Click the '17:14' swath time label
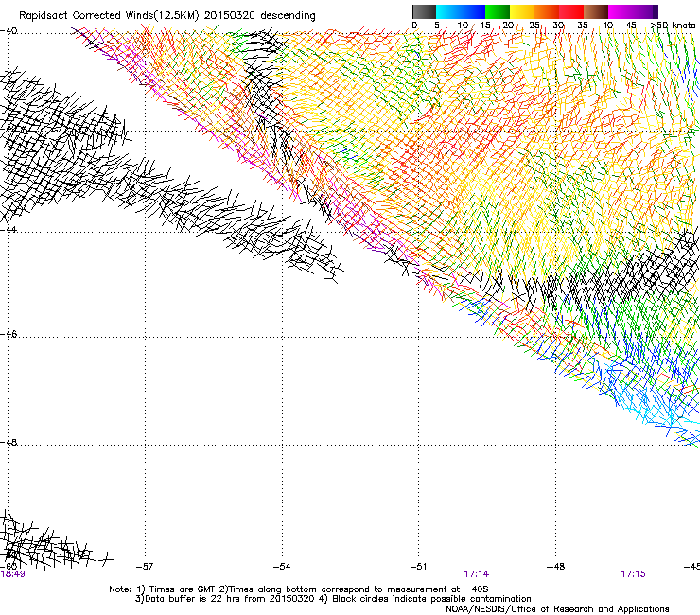Image resolution: width=700 pixels, height=615 pixels. pyautogui.click(x=477, y=574)
